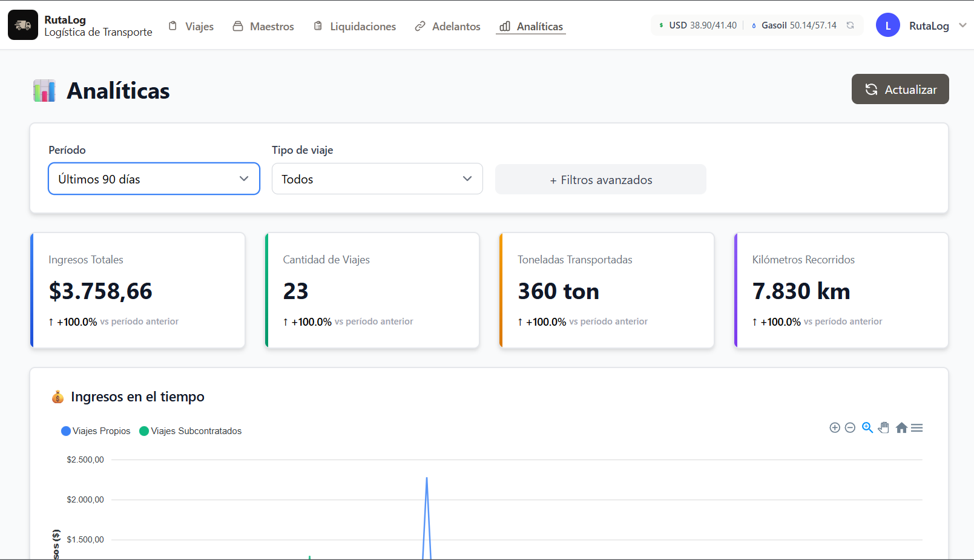Image resolution: width=974 pixels, height=560 pixels.
Task: Click the money bag icon beside Ingresos en el tiempo
Action: [58, 397]
